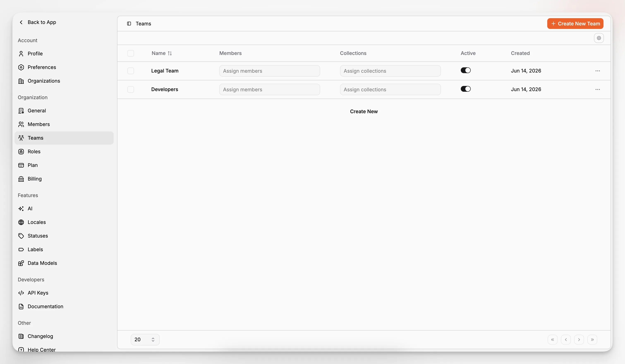625x364 pixels.
Task: Open the Teams sidebar menu item
Action: (64, 138)
